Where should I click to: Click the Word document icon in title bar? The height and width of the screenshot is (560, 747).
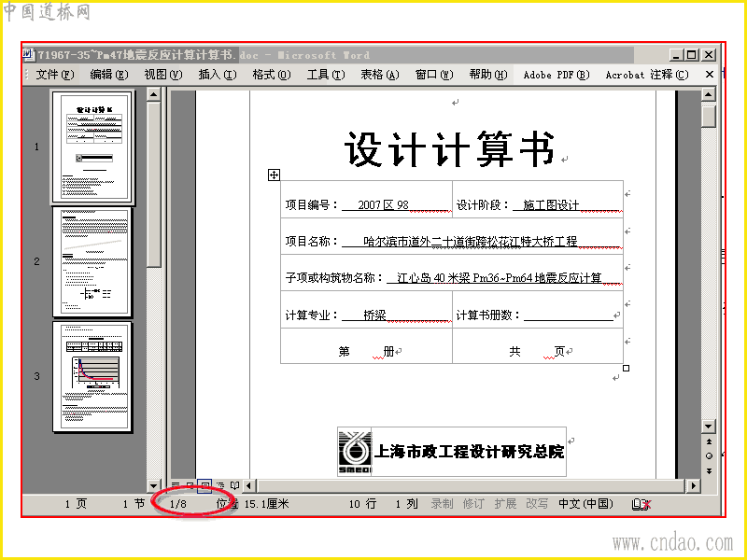tap(29, 54)
